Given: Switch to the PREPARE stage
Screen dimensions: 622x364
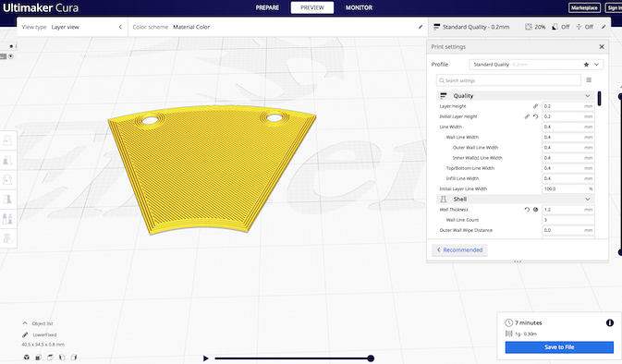Looking at the screenshot, I should point(267,7).
